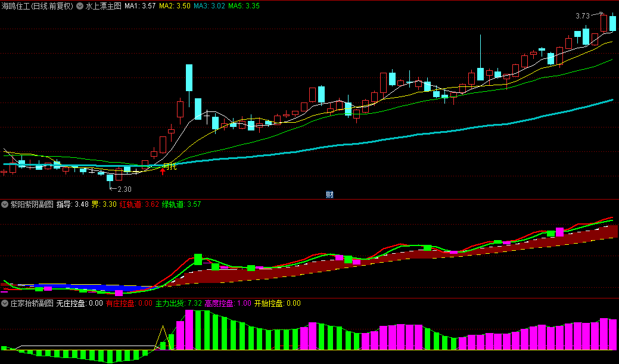Click the yellow triangle spike in 庄家抬轿副图
Image resolution: width=619 pixels, height=364 pixels.
click(x=163, y=338)
